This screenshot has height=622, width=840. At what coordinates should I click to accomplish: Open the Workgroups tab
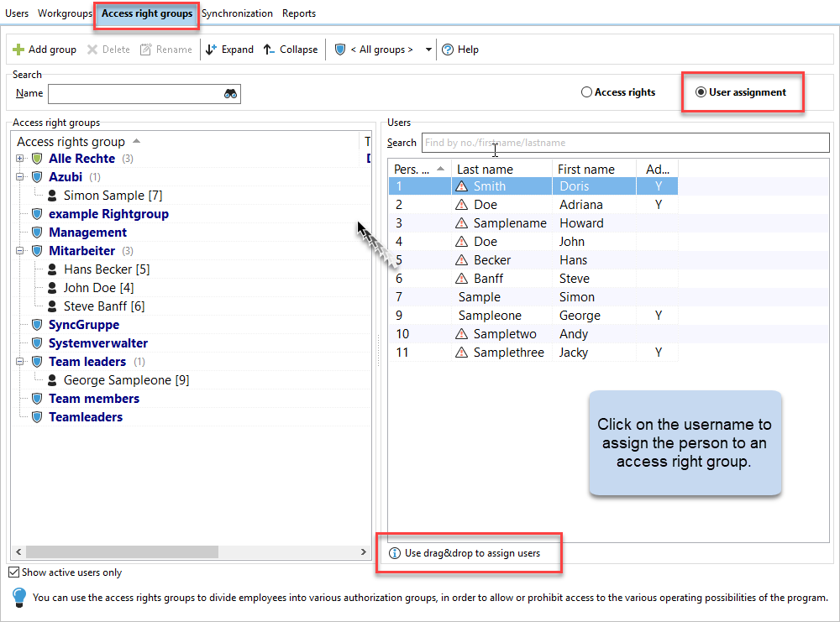pos(65,13)
